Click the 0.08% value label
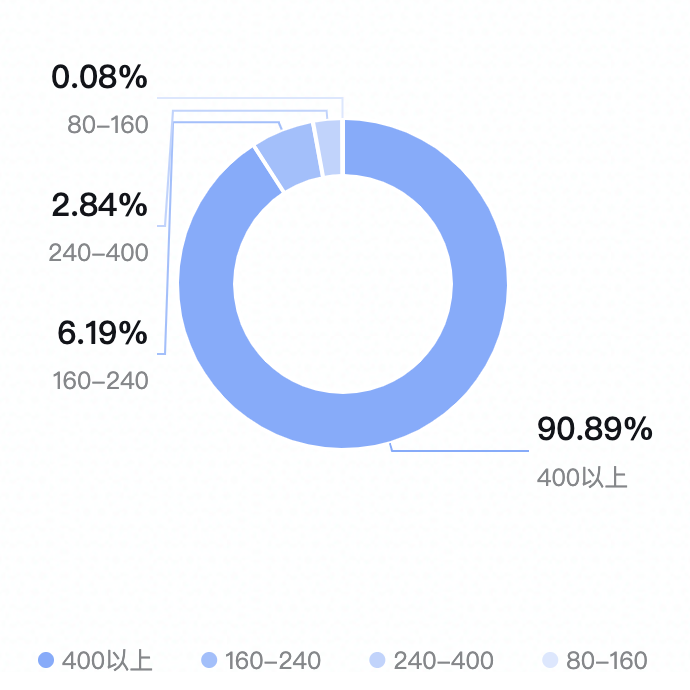 click(x=99, y=77)
